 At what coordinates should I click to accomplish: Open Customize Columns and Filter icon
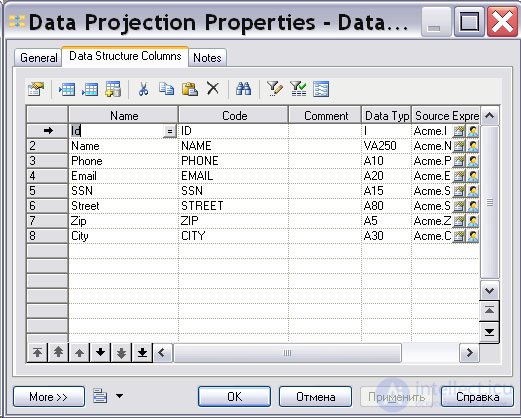pos(275,89)
